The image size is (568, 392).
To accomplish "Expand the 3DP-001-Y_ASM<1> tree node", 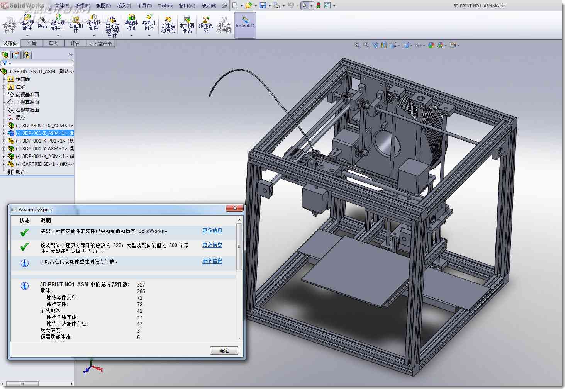I will [4, 149].
